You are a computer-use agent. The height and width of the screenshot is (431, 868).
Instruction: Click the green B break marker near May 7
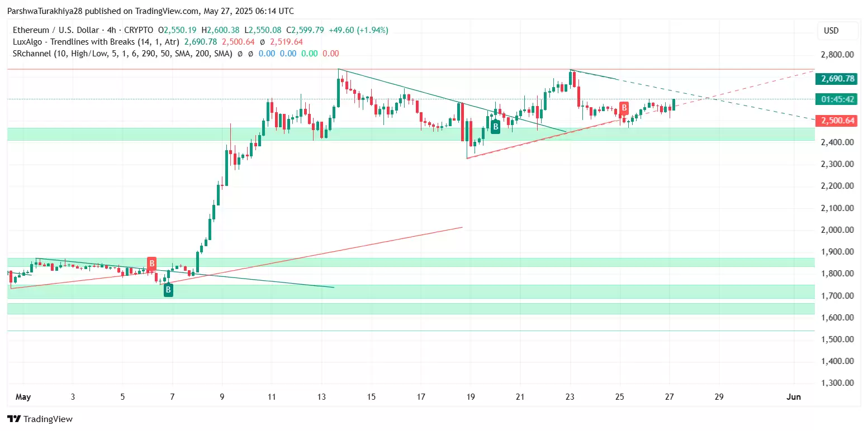168,290
